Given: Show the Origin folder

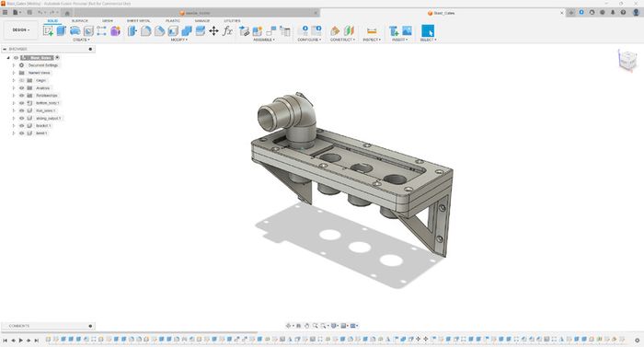Looking at the screenshot, I should coord(22,80).
